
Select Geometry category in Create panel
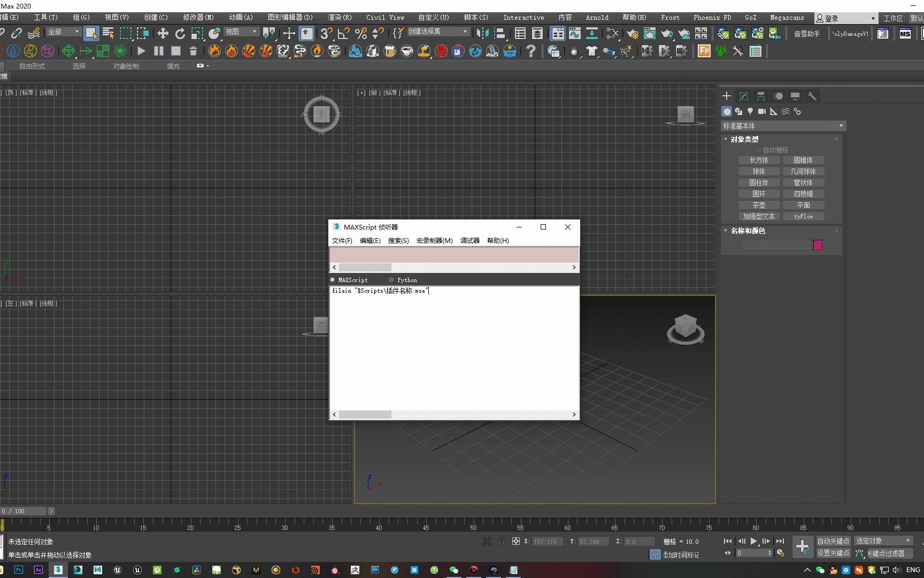pos(727,111)
